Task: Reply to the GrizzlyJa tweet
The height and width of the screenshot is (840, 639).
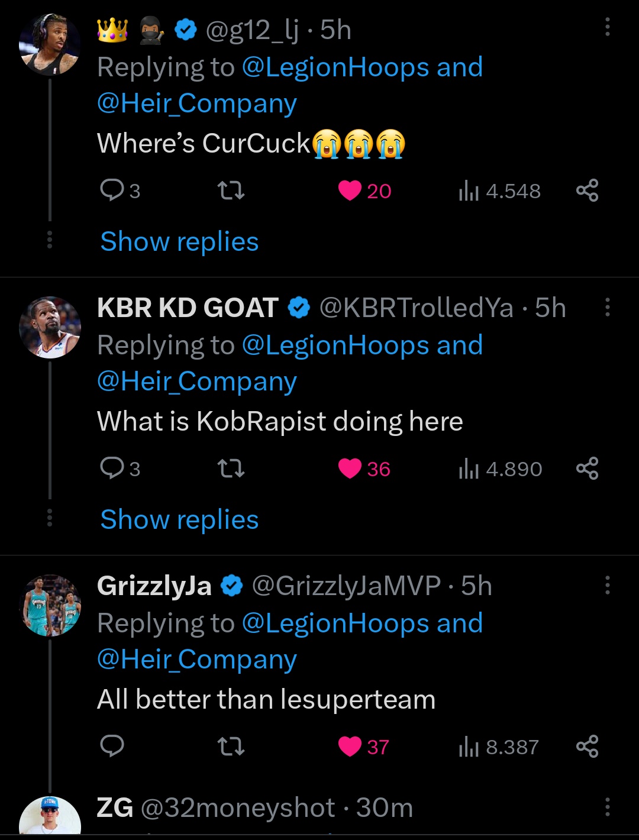Action: pyautogui.click(x=112, y=747)
